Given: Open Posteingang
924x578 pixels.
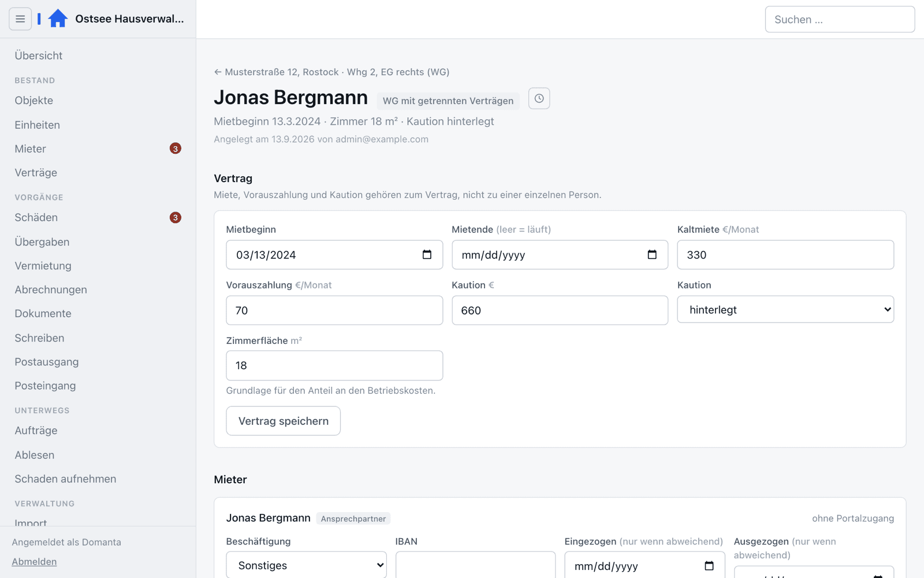Looking at the screenshot, I should [x=45, y=386].
